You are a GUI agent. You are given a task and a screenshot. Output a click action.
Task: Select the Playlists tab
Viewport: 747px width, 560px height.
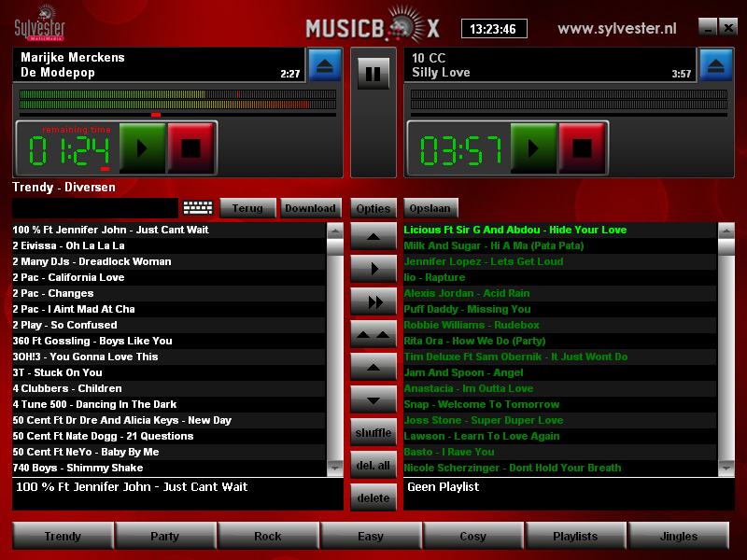coord(575,536)
